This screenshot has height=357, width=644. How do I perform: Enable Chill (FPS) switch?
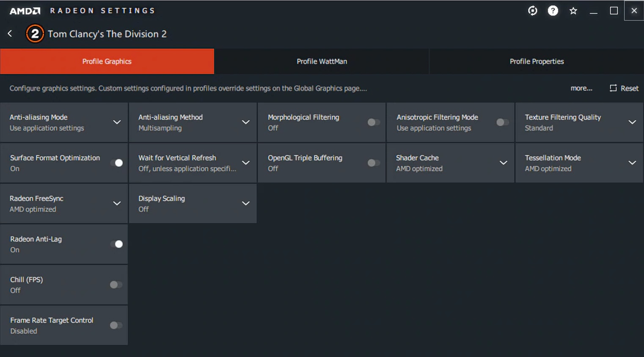coord(116,285)
